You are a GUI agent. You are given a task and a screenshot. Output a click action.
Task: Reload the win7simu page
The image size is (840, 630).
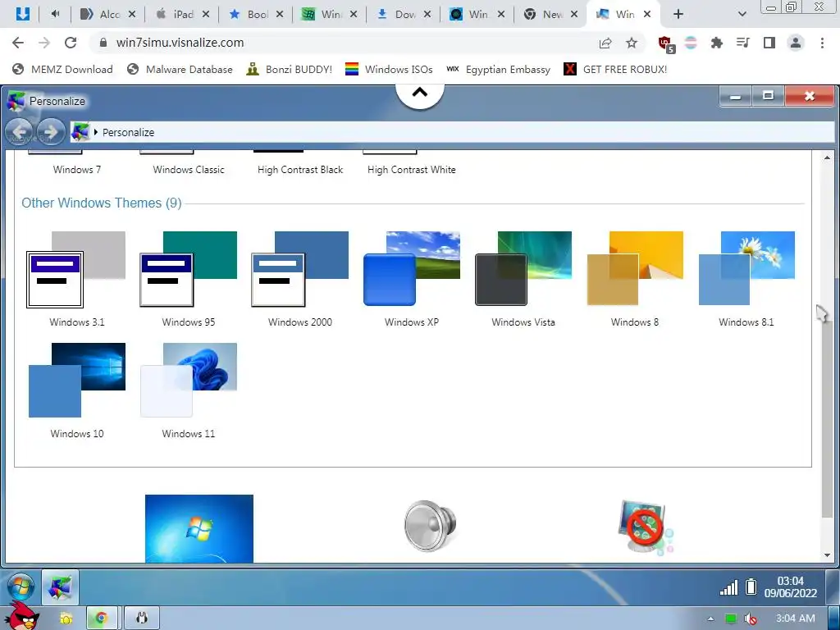[71, 43]
